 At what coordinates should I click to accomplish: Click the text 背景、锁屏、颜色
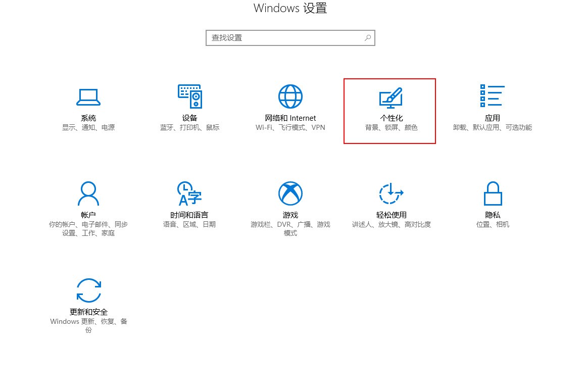coord(391,127)
